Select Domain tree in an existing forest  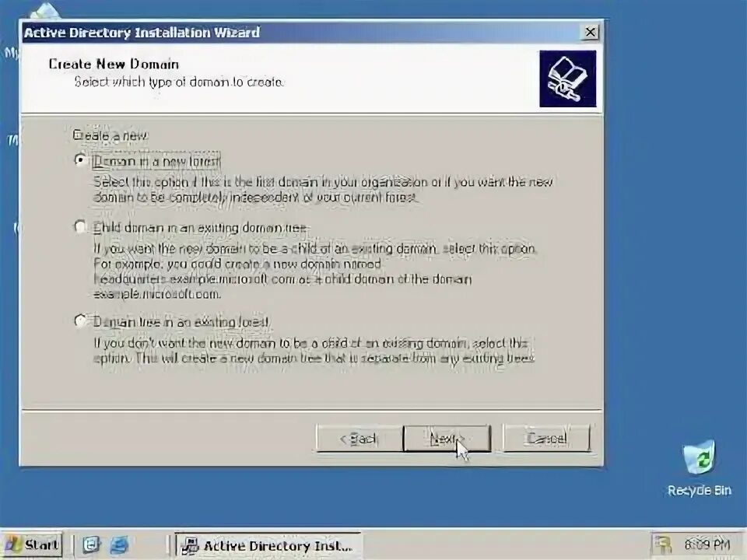point(171,322)
